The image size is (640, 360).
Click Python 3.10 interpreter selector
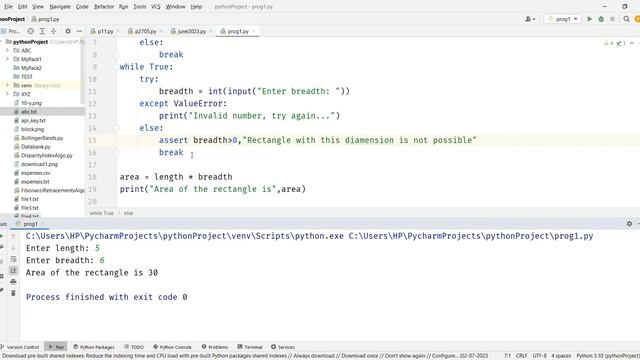(x=608, y=356)
